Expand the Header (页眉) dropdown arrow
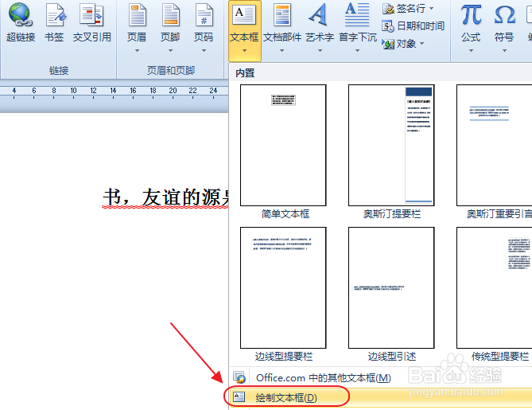This screenshot has width=532, height=410. (x=137, y=51)
